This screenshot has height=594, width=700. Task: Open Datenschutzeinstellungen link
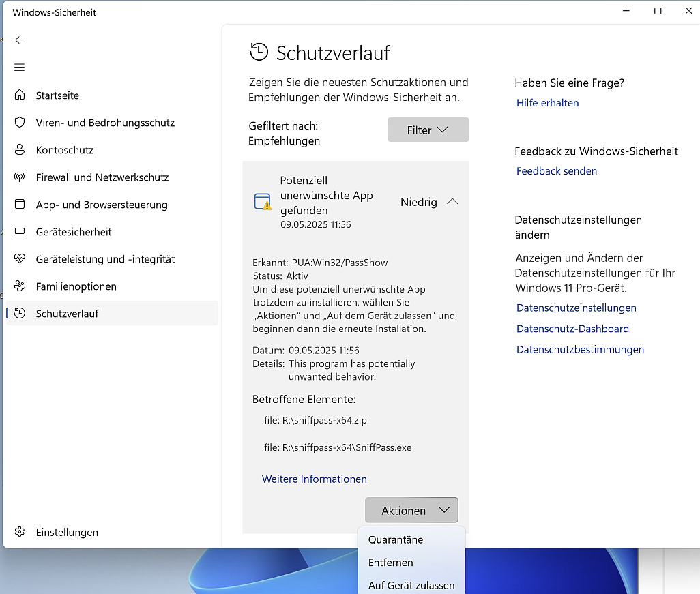576,308
